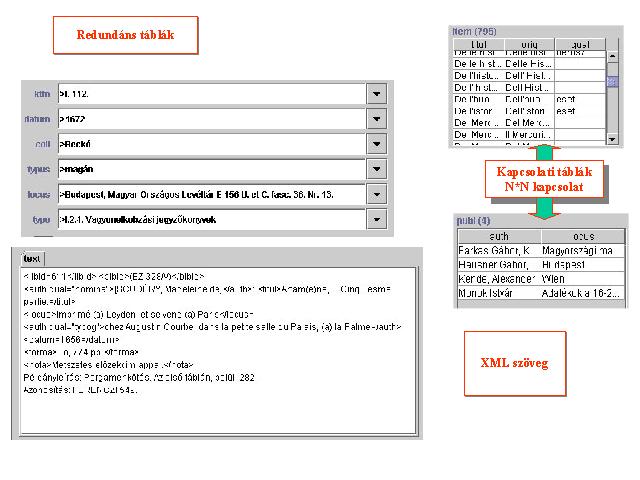Select the 'Delle His...' cell in item table
The height and width of the screenshot is (480, 640).
[x=529, y=64]
